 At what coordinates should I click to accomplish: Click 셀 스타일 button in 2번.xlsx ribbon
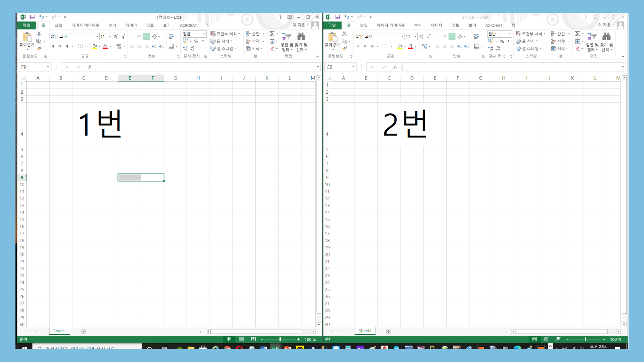coord(530,49)
